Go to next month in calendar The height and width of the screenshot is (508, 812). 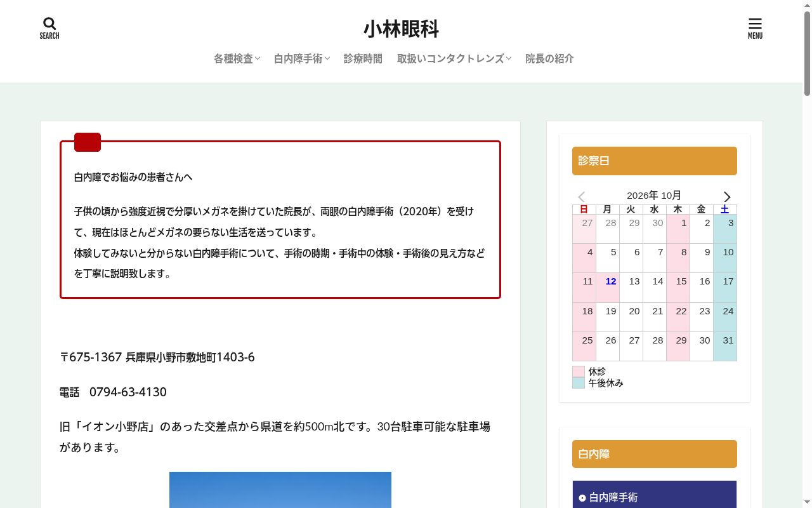coord(727,197)
